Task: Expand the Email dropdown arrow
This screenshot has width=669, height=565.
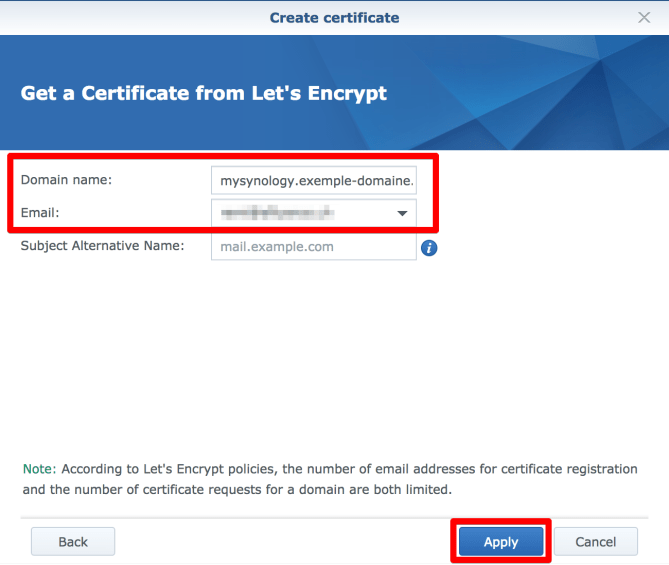Action: pyautogui.click(x=402, y=213)
